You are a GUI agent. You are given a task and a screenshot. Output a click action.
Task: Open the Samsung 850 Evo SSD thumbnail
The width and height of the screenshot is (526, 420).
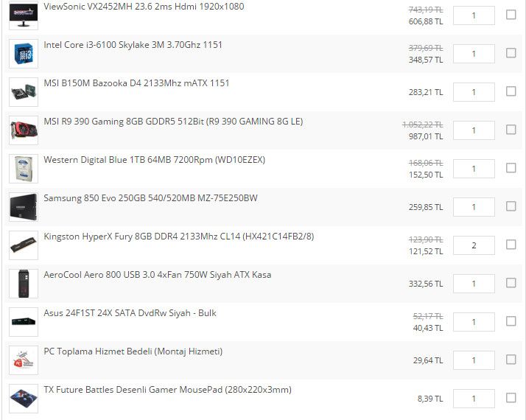(x=24, y=207)
